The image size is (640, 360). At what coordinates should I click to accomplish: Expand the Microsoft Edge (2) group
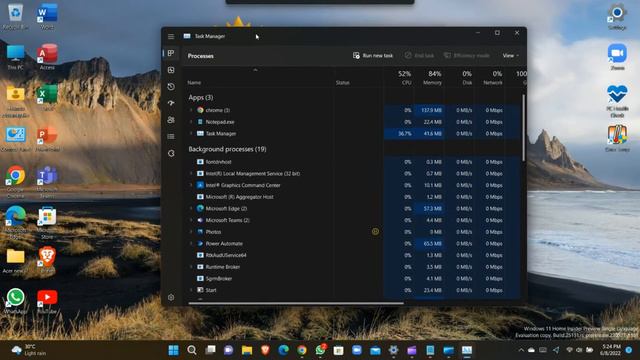(191, 208)
